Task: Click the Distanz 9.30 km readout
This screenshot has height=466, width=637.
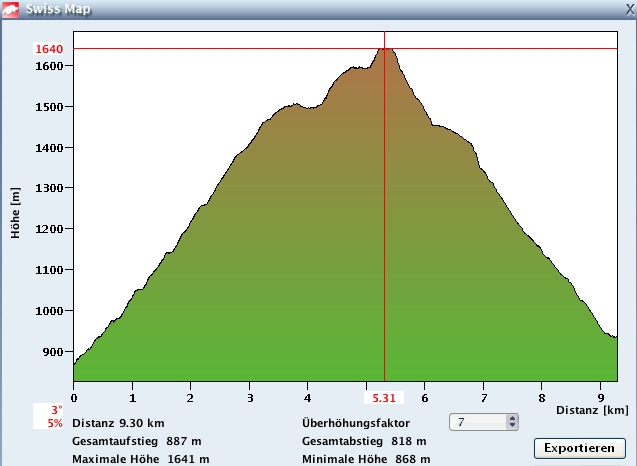Action: (118, 422)
